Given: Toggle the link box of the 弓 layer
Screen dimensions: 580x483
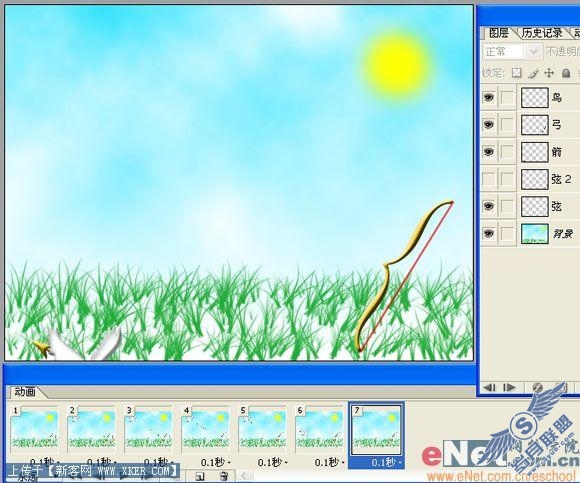Looking at the screenshot, I should (x=508, y=125).
